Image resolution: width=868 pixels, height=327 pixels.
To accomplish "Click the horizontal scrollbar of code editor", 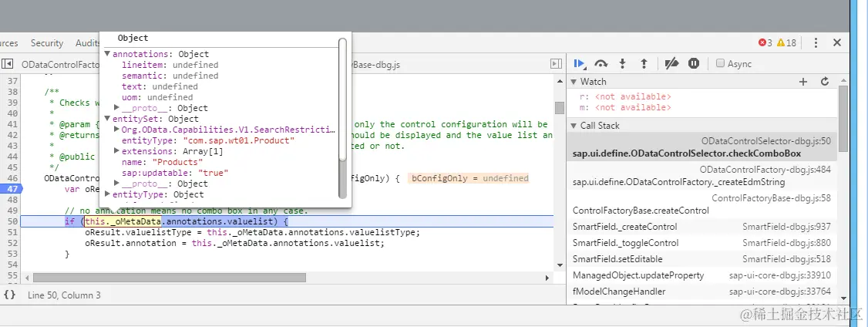I will pyautogui.click(x=169, y=278).
